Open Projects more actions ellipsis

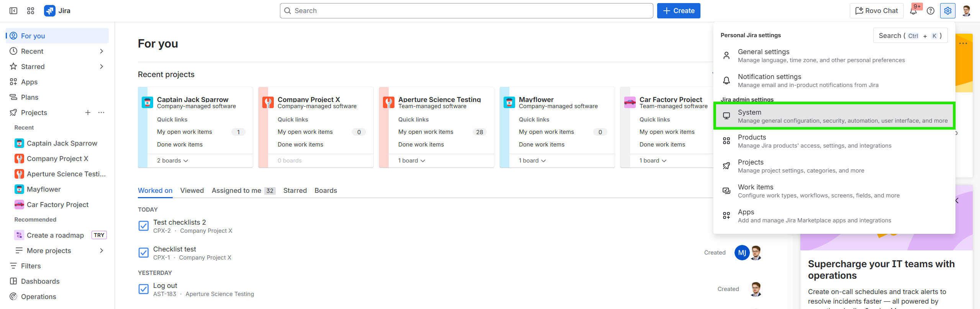[x=101, y=112]
